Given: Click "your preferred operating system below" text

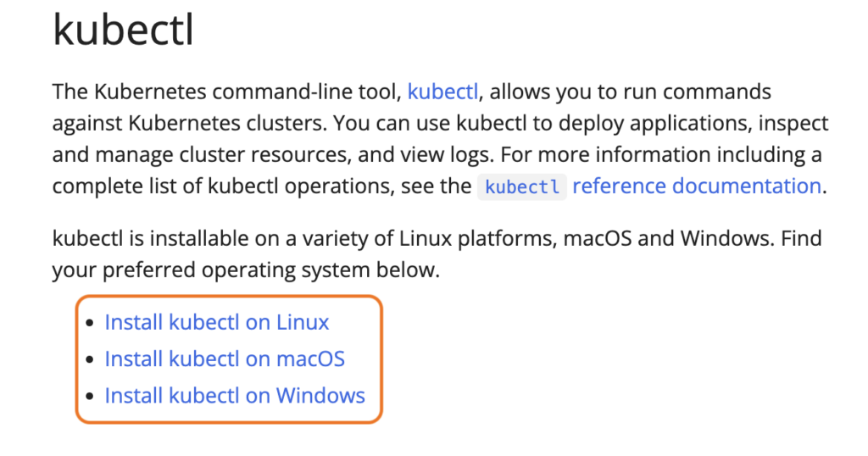Looking at the screenshot, I should (x=246, y=270).
